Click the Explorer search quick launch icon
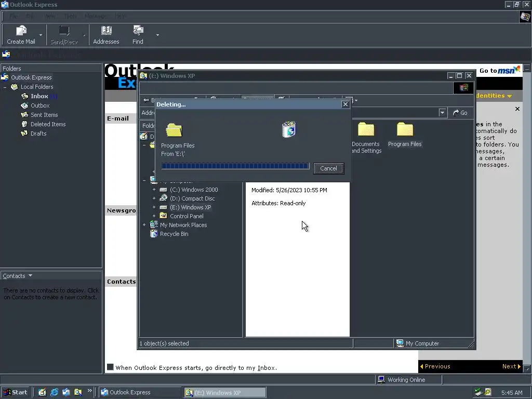 coord(78,392)
